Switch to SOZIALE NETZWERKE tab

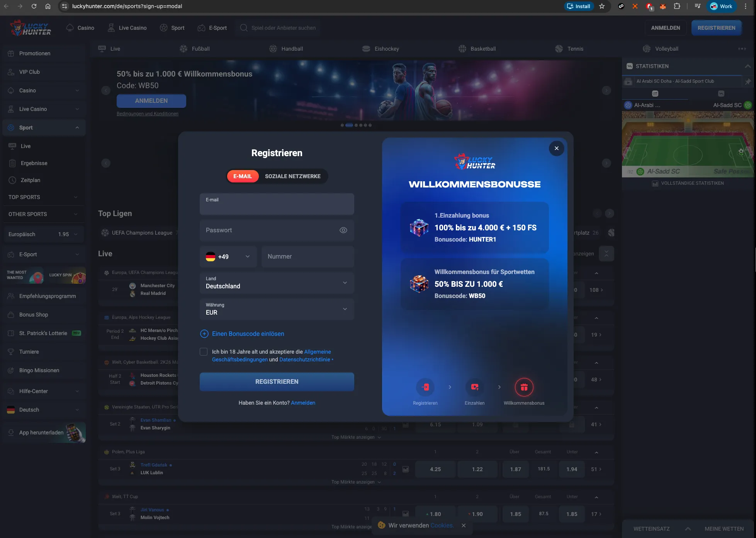coord(293,176)
